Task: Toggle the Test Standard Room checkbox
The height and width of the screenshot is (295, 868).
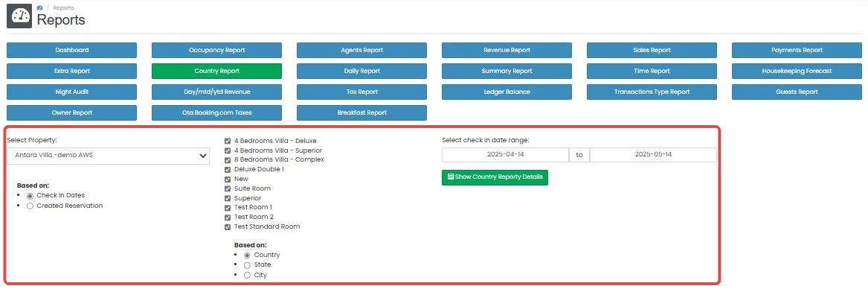Action: pyautogui.click(x=228, y=226)
